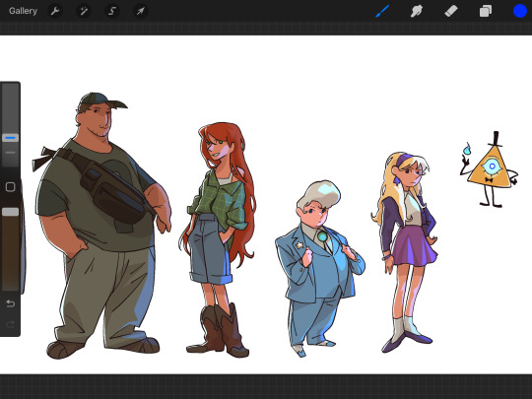The image size is (532, 399).
Task: Open the Adjustments magic wand menu
Action: 84,11
